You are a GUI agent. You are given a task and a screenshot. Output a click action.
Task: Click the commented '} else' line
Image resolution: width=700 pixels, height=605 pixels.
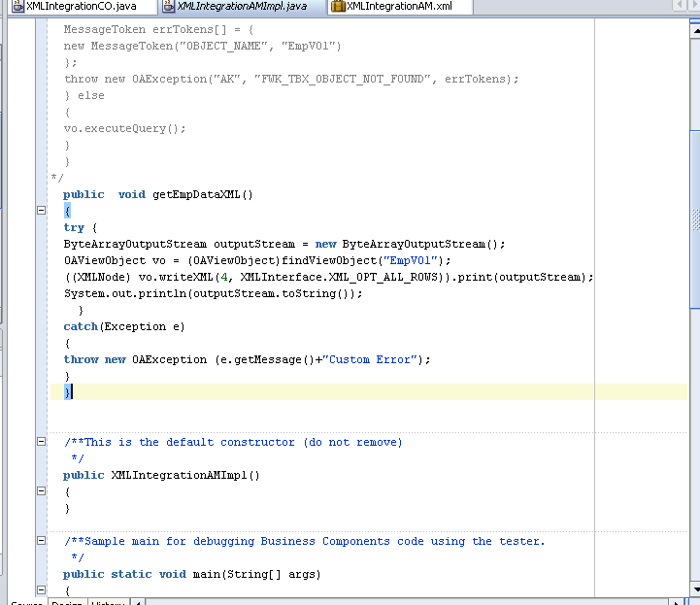(84, 96)
